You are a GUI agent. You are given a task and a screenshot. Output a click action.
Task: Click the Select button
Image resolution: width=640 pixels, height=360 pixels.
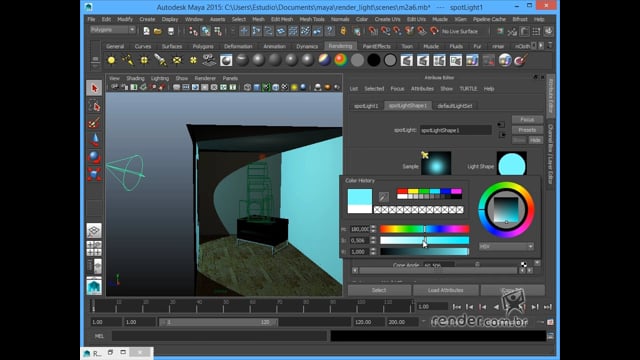tap(379, 290)
